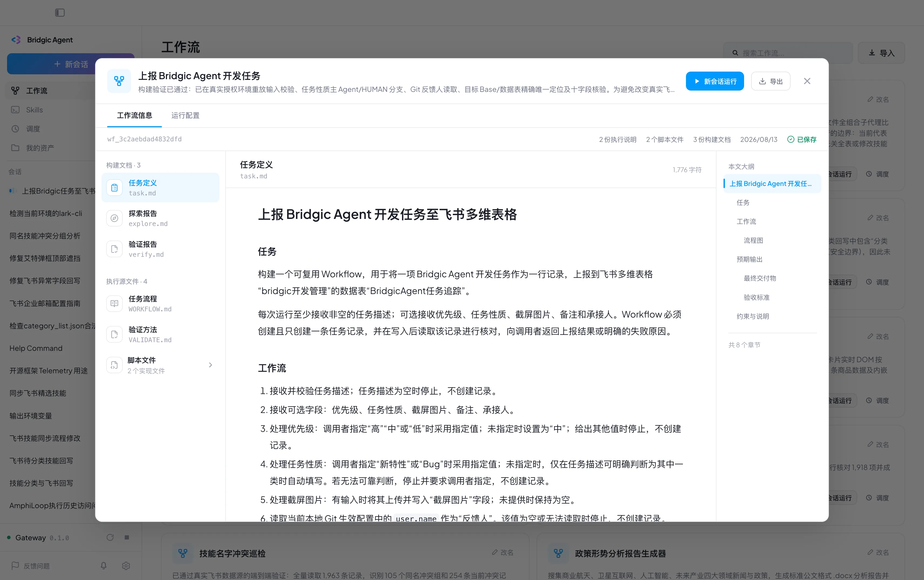Open 技能名字冲突巡检 workflow card icon
Image resolution: width=924 pixels, height=580 pixels.
183,553
